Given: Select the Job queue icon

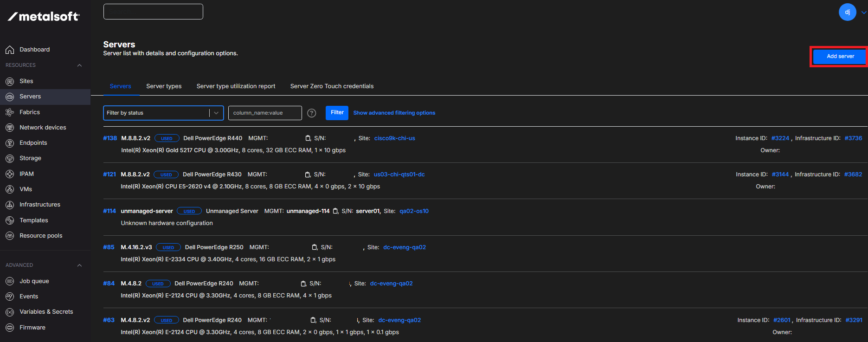Looking at the screenshot, I should point(10,281).
